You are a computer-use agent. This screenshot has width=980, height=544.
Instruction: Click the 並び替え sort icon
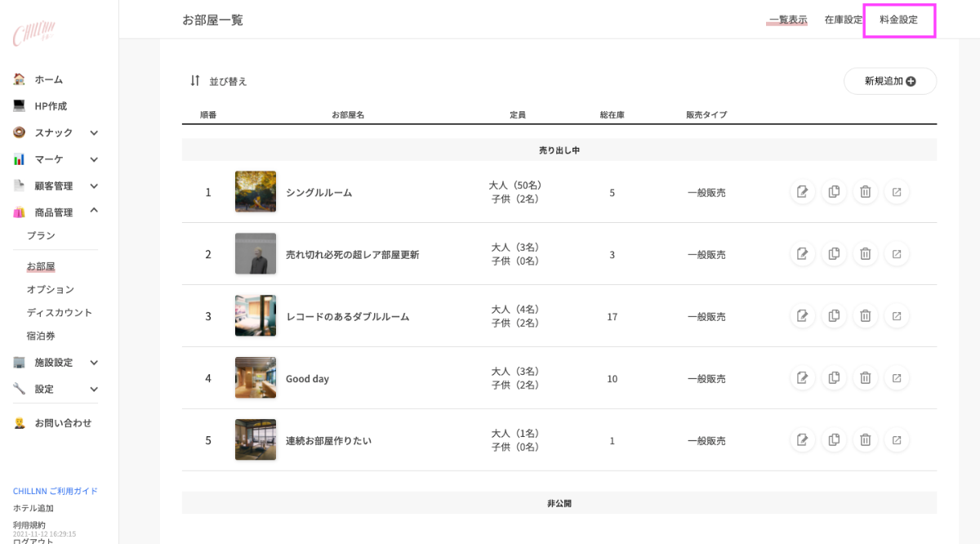point(195,81)
